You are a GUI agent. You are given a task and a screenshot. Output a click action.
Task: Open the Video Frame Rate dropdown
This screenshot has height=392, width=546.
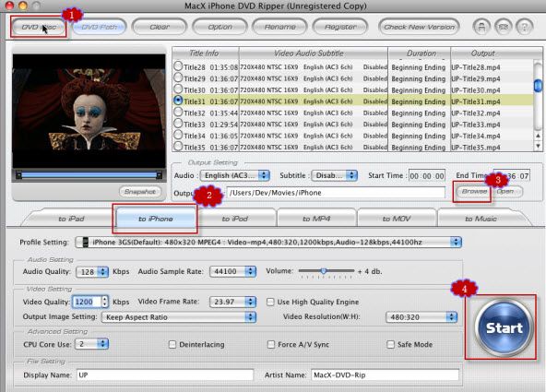233,302
